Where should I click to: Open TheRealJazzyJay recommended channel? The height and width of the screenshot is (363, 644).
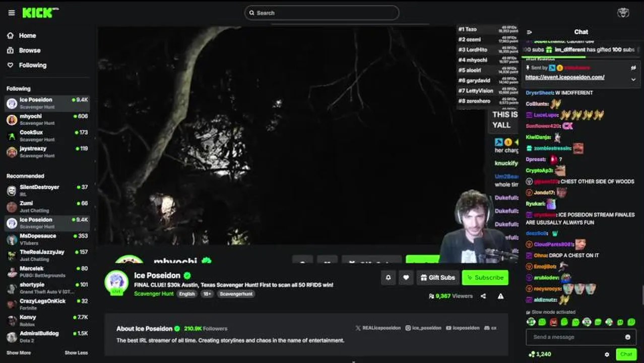pos(47,256)
